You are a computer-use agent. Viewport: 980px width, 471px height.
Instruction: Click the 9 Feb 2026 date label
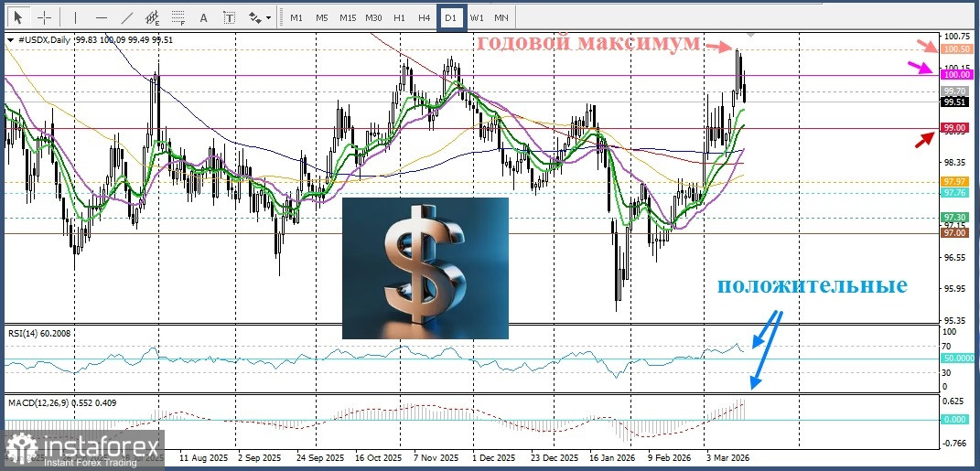tap(672, 456)
